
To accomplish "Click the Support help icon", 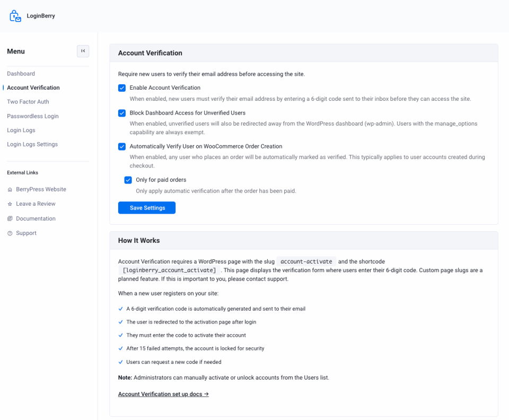I will tap(10, 233).
